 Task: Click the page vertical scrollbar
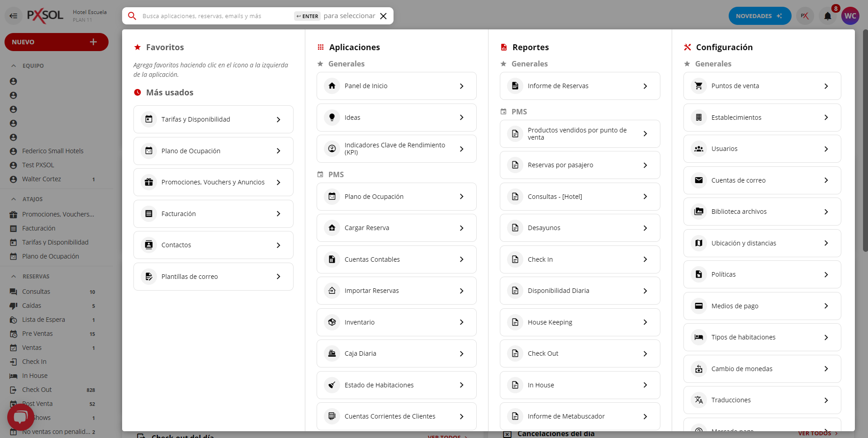(865, 140)
